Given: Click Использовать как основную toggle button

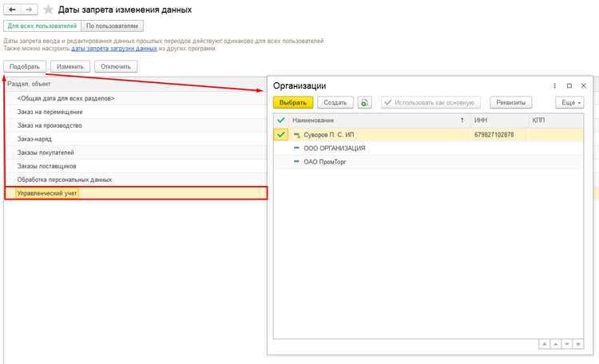Looking at the screenshot, I should 430,102.
